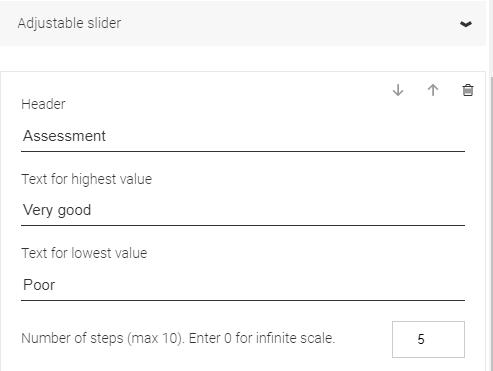Image resolution: width=493 pixels, height=371 pixels.
Task: Click the word Poor in lowest value field
Action: pos(39,285)
